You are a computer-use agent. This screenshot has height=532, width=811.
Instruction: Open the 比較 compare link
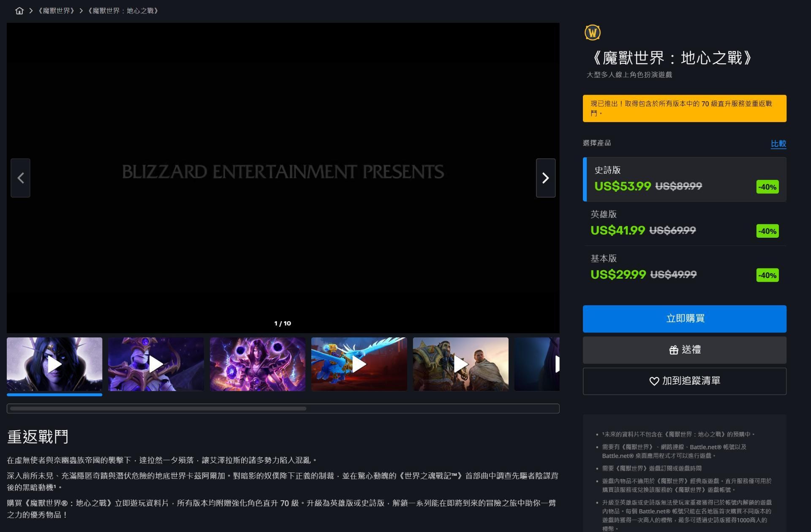pyautogui.click(x=778, y=144)
